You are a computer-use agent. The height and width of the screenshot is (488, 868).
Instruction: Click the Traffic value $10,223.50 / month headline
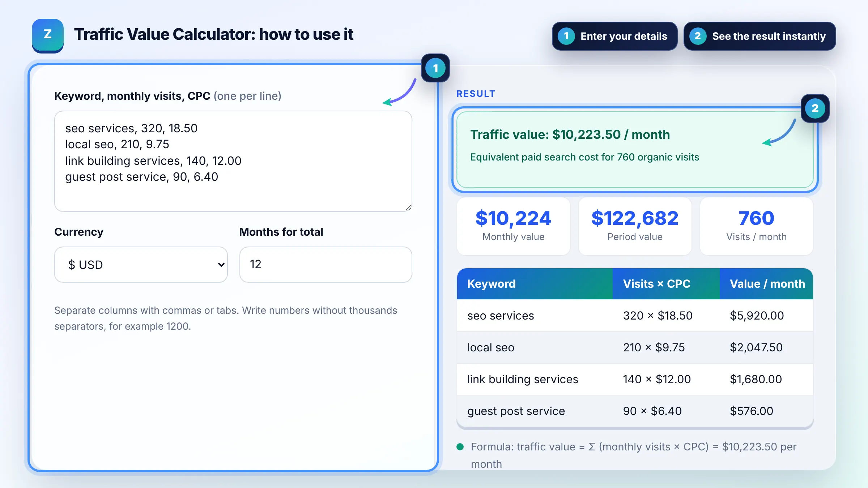570,134
